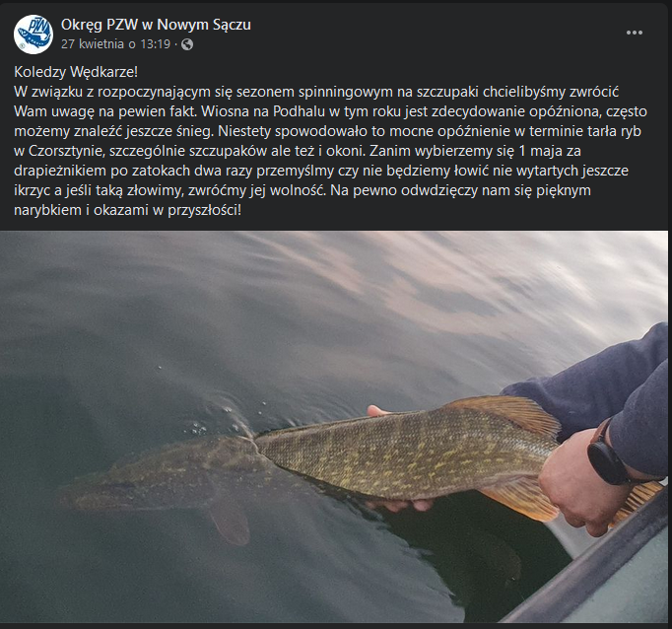Open the PZW page profile picture

click(34, 35)
